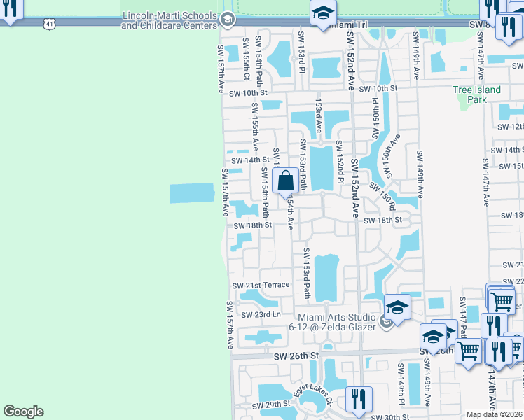This screenshot has width=524, height=420.
Task: Click the restaurant marker in the top-left corner
Action: [9, 8]
